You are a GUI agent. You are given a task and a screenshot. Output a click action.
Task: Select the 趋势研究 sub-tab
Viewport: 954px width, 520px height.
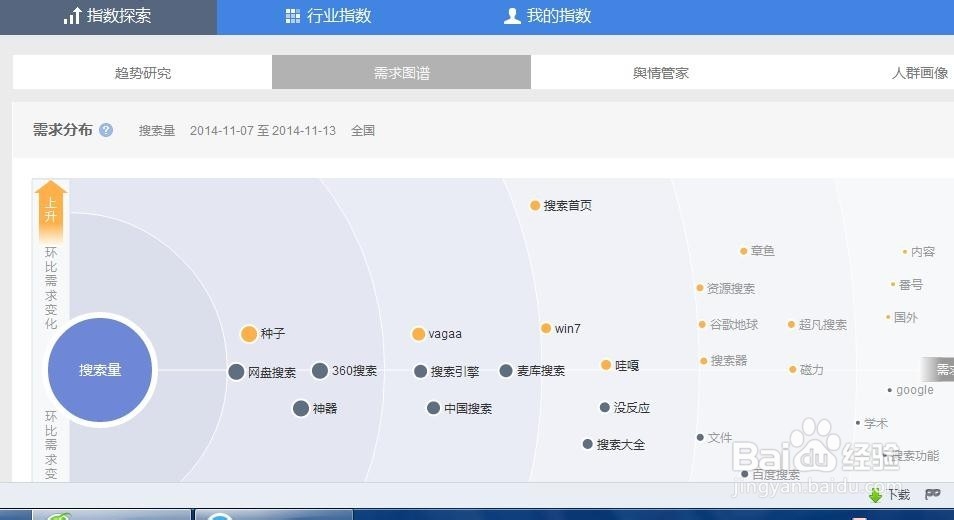tap(142, 72)
